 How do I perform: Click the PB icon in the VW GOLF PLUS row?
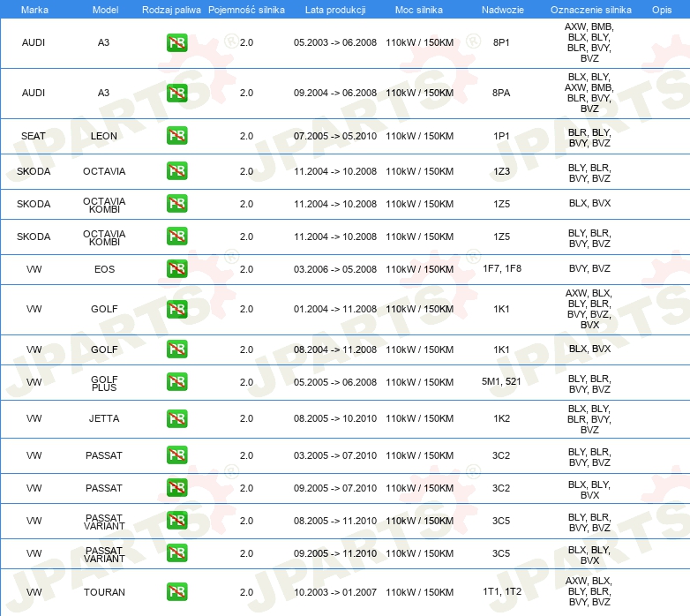click(176, 382)
